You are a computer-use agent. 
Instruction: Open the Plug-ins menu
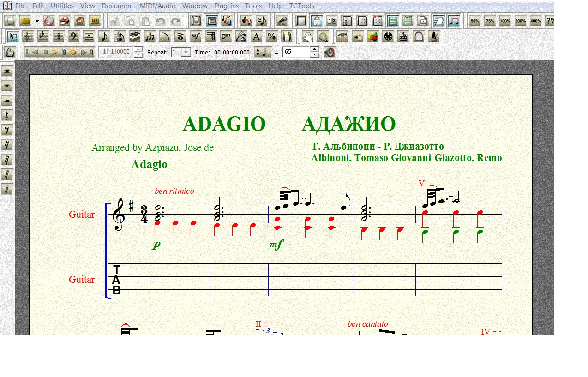pyautogui.click(x=226, y=6)
